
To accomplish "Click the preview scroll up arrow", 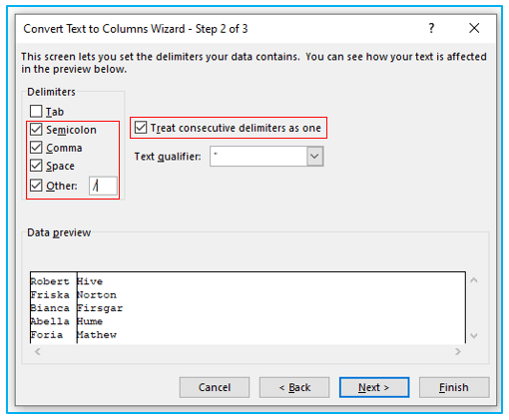I will (x=474, y=280).
